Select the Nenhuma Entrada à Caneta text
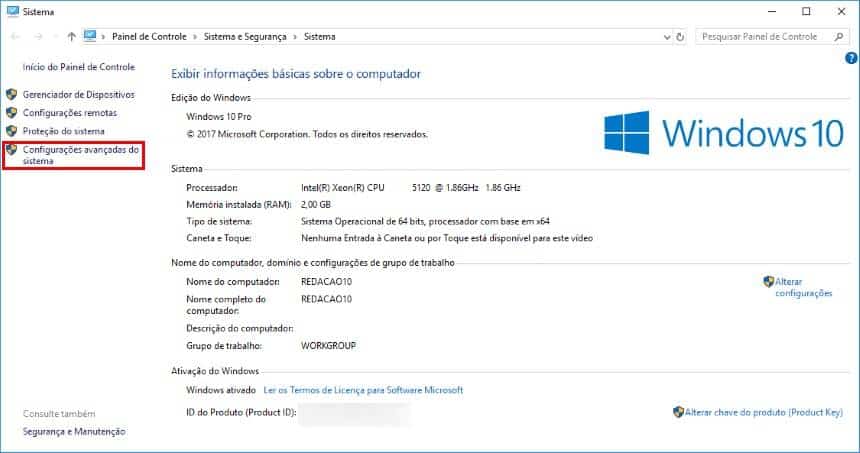The height and width of the screenshot is (453, 860). coord(446,239)
